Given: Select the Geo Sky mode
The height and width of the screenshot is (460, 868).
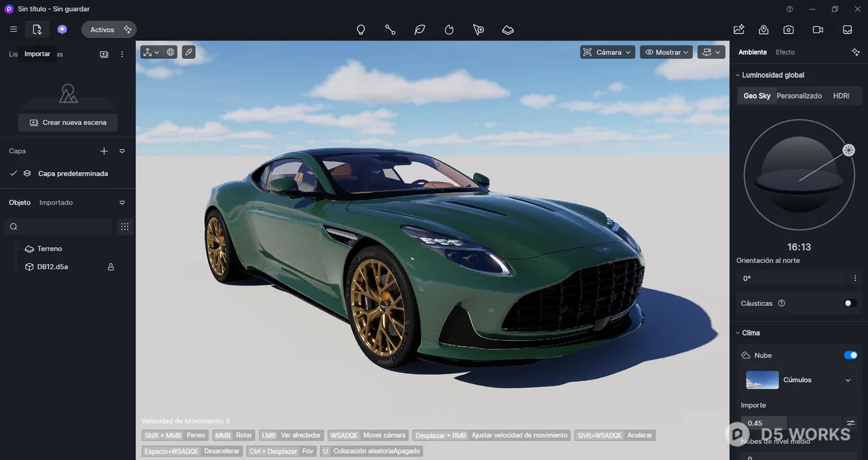Looking at the screenshot, I should click(757, 96).
